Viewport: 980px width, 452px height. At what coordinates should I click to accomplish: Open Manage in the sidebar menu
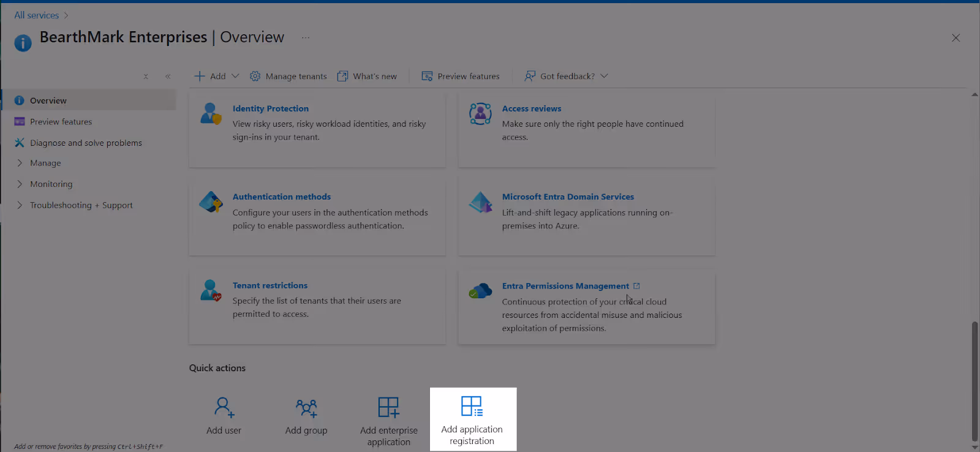pos(45,163)
